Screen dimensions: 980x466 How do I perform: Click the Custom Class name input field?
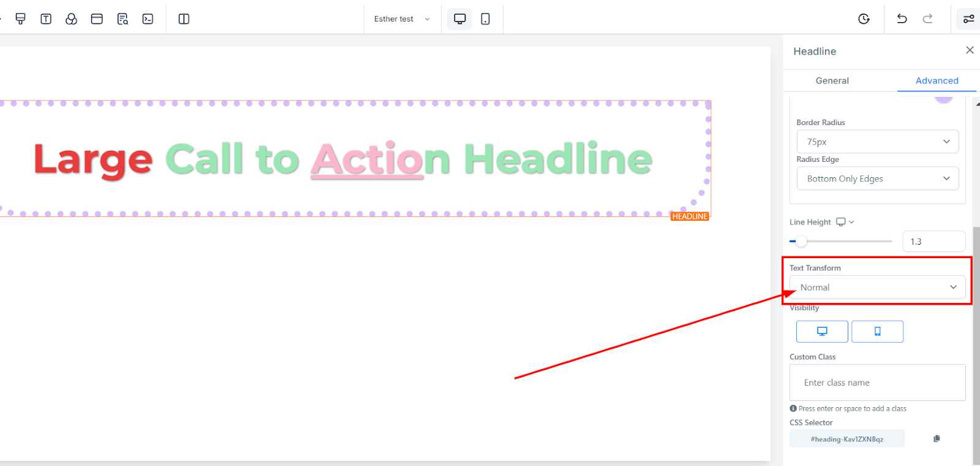(x=877, y=383)
